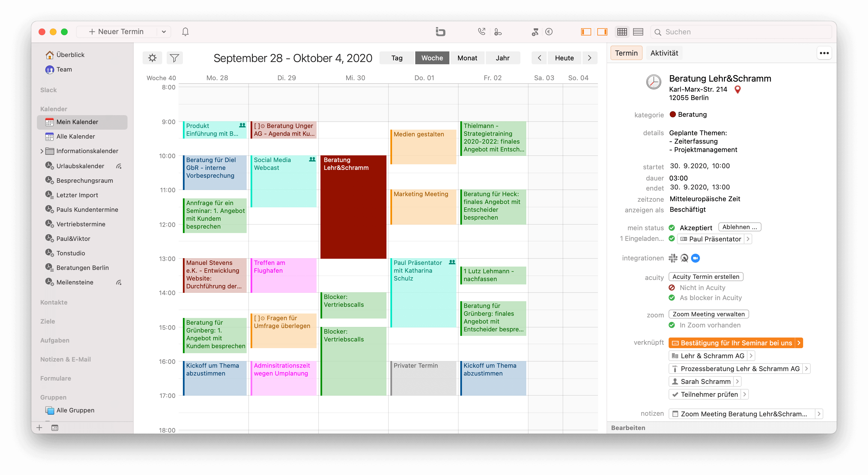Click Acuity Termin erstellen button

click(706, 277)
